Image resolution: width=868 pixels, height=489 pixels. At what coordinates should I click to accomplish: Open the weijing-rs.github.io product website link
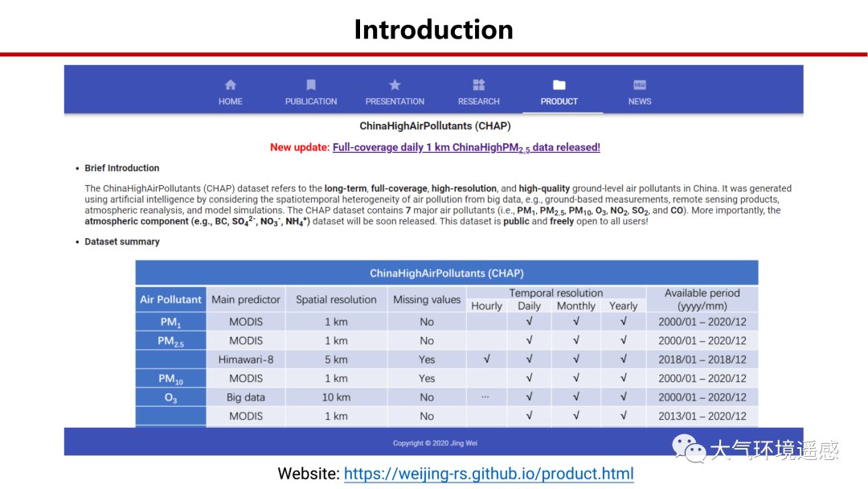coord(489,474)
